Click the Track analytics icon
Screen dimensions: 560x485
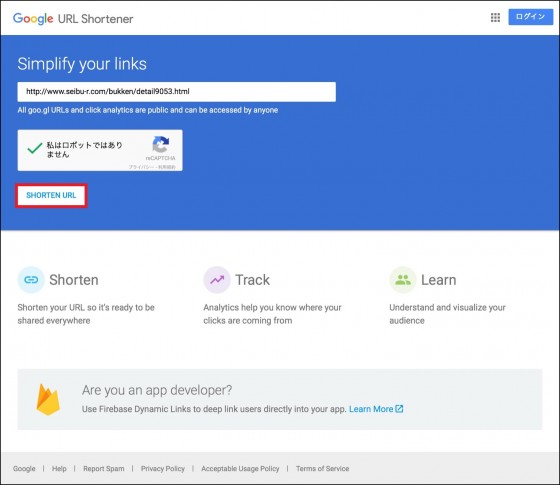[217, 280]
